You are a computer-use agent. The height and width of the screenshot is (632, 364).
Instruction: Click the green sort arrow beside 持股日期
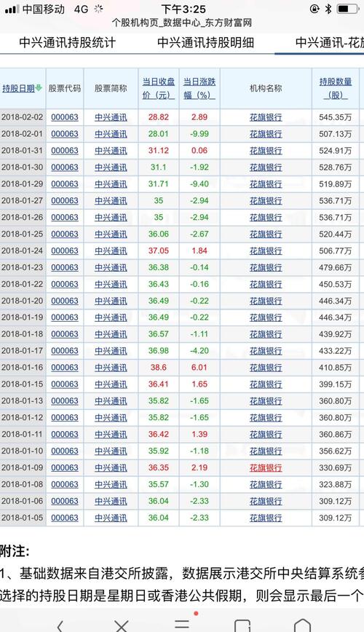pyautogui.click(x=39, y=88)
